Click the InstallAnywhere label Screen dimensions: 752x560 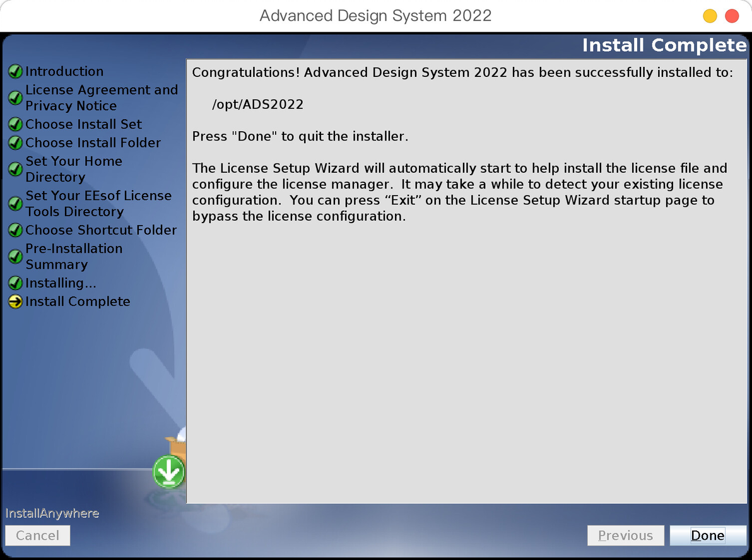(x=52, y=513)
